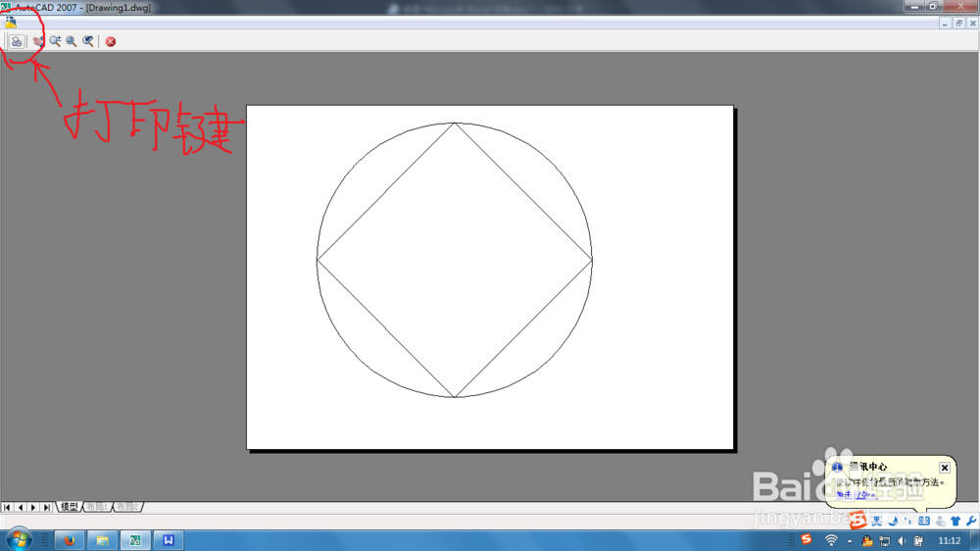The image size is (980, 551).
Task: Select the Pan hand tool
Action: coord(39,41)
